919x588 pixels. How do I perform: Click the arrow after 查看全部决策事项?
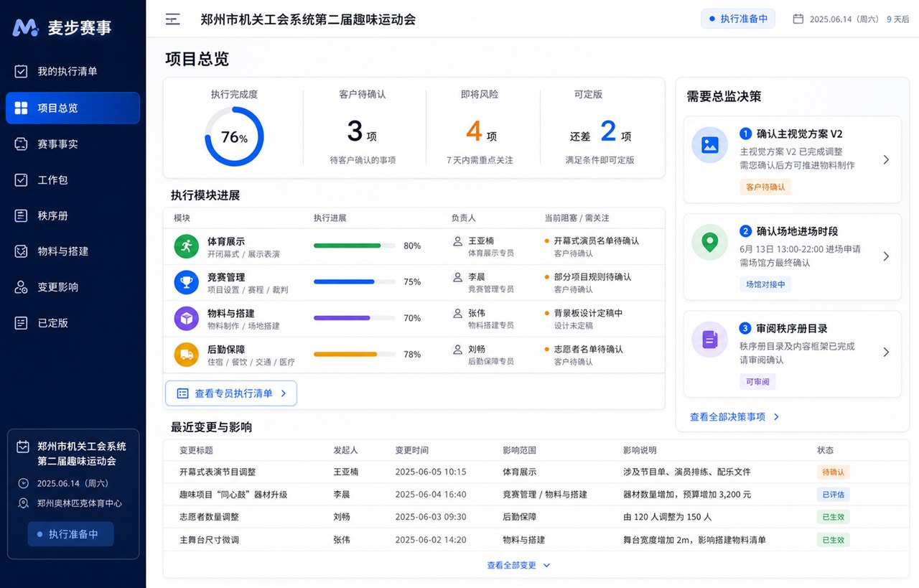pos(776,417)
